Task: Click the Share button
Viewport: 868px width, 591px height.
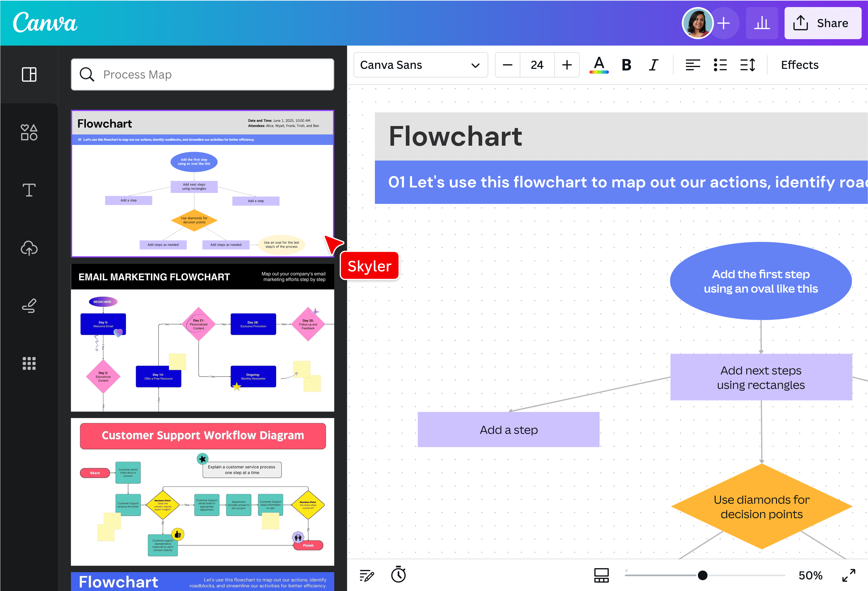Action: tap(823, 23)
